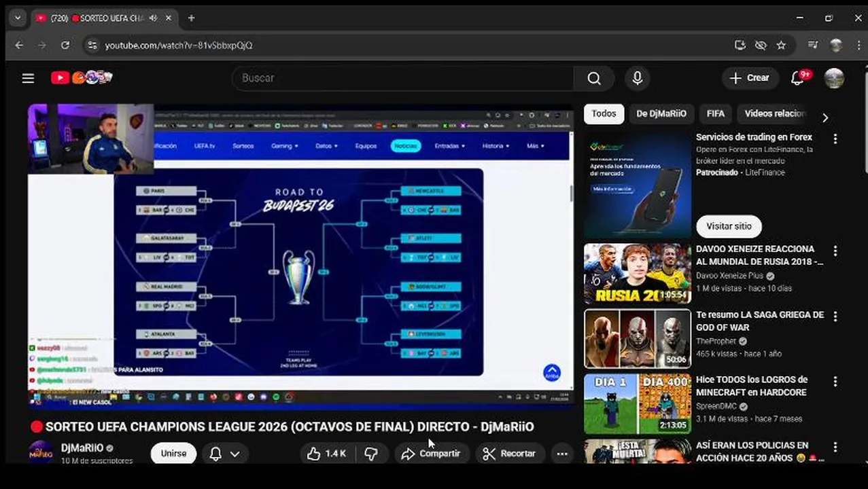Dislike the video with the thumbs-down

[x=371, y=453]
